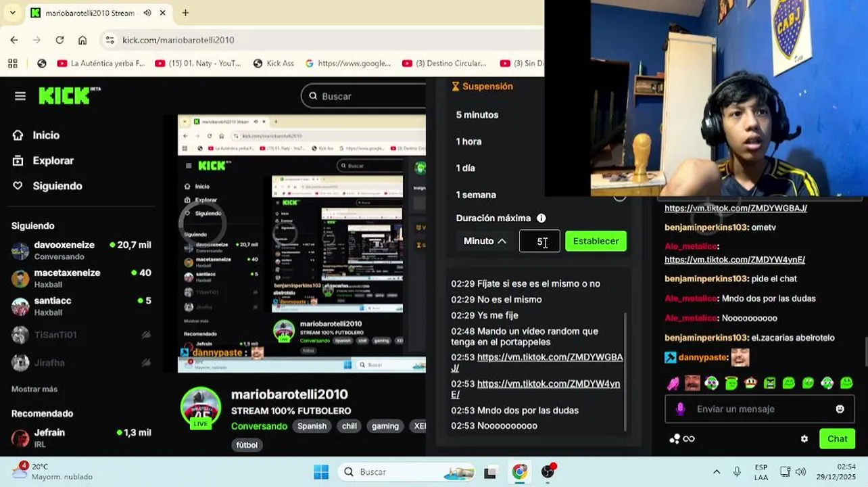The width and height of the screenshot is (868, 487).
Task: Select the laughing man face emote
Action: 692,384
